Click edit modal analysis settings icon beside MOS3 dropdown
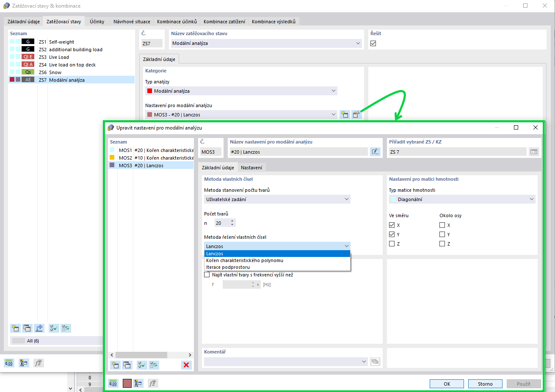This screenshot has height=392, width=555. click(x=356, y=114)
